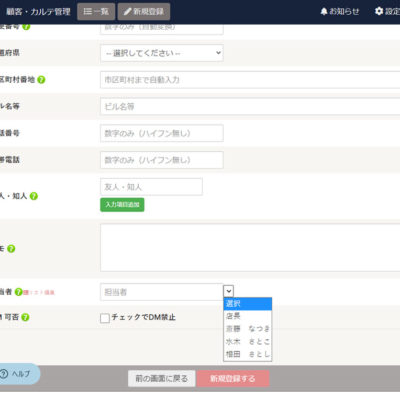Click help icon beside 市区町村番地 label
The width and height of the screenshot is (400, 400).
41,80
